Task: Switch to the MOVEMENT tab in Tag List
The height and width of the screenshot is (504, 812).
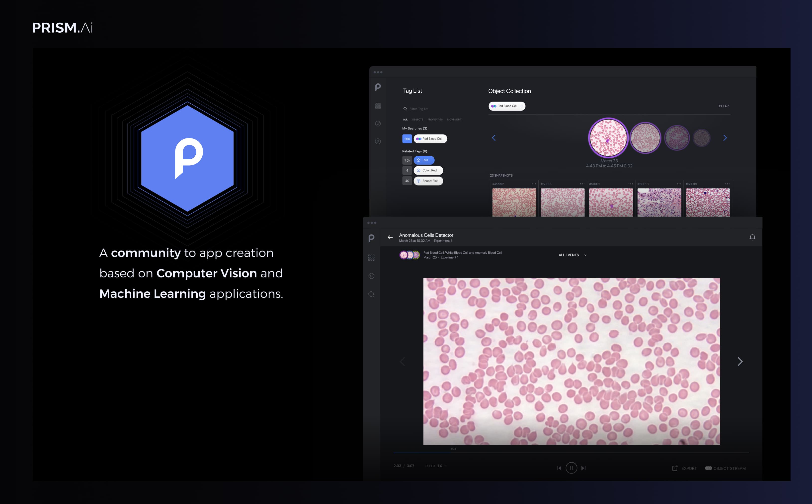Action: point(454,120)
